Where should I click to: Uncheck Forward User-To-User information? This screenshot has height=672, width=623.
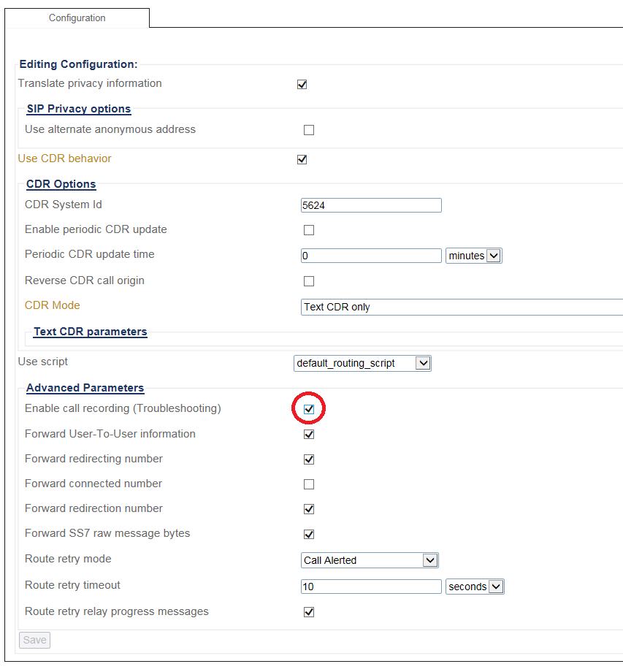point(309,435)
